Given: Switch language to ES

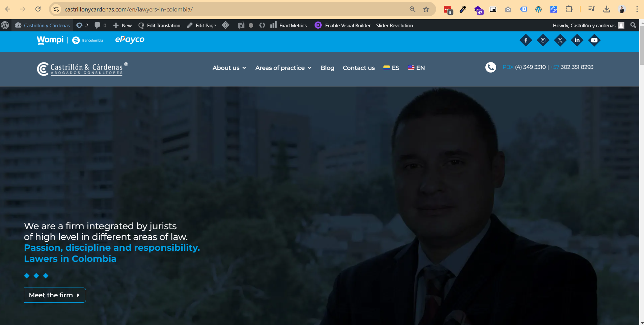Looking at the screenshot, I should click(391, 68).
